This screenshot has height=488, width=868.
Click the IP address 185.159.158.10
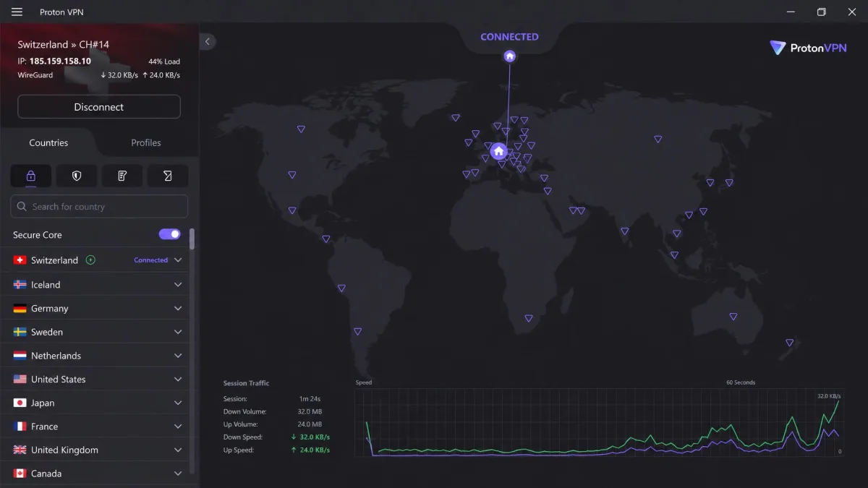pos(60,61)
